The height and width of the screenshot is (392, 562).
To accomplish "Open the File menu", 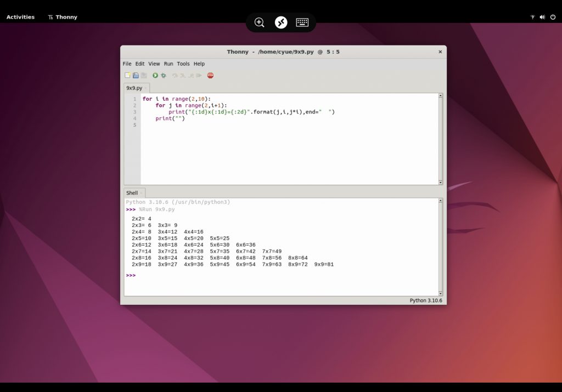I will [127, 64].
